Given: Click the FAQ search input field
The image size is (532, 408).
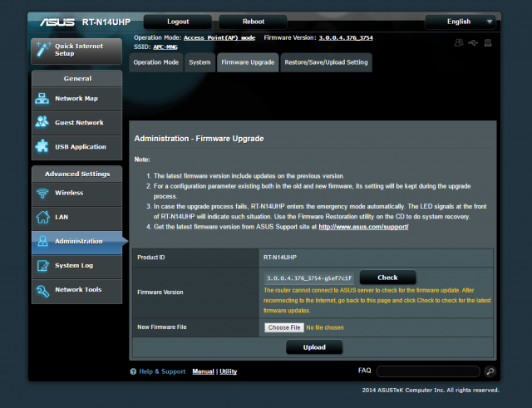Looking at the screenshot, I should (428, 371).
